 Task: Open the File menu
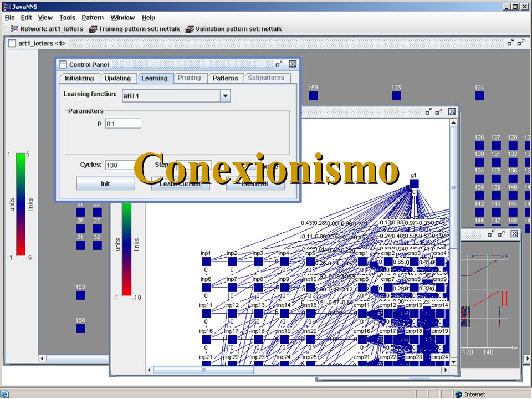coord(9,18)
